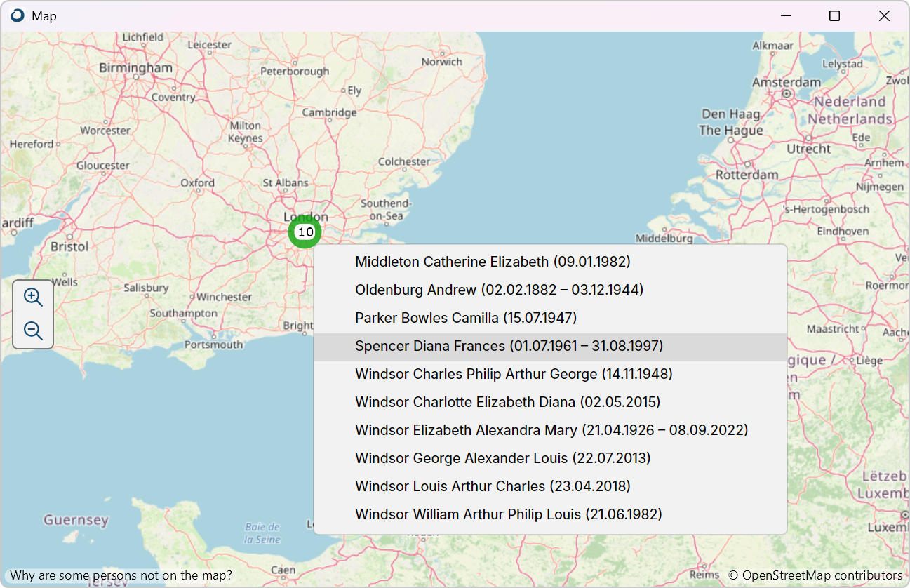Choose Windsor Elizabeth Alexandra Mary
Viewport: 910px width, 588px height.
[551, 430]
